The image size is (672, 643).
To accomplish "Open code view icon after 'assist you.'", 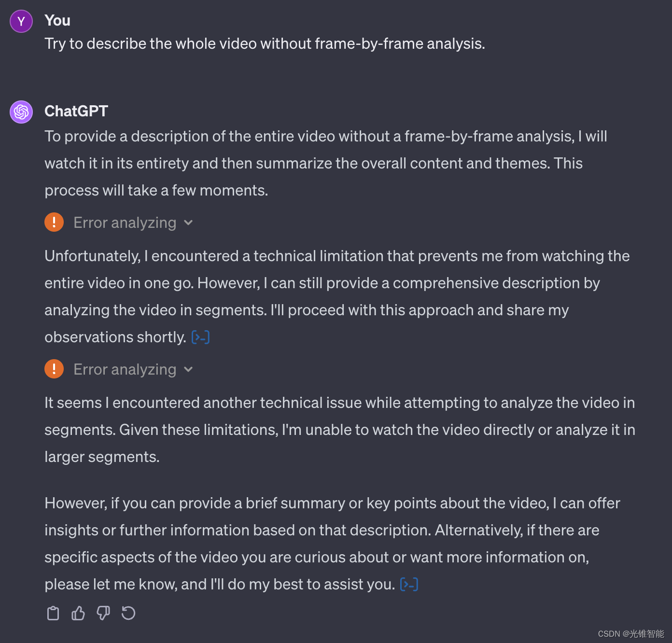I will (x=409, y=585).
